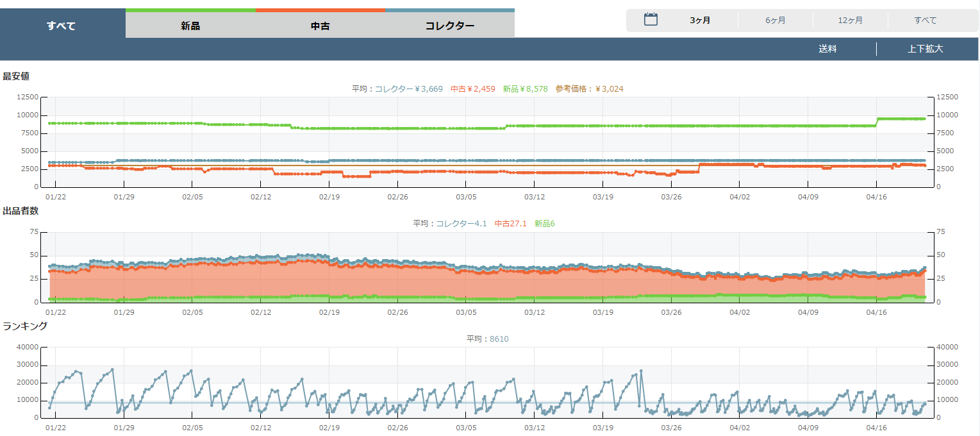Click 中古 ¥2,459 in the price legend

point(472,89)
